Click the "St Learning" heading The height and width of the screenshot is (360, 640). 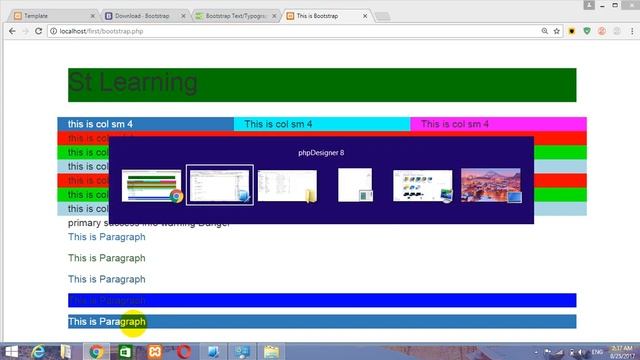(x=133, y=83)
